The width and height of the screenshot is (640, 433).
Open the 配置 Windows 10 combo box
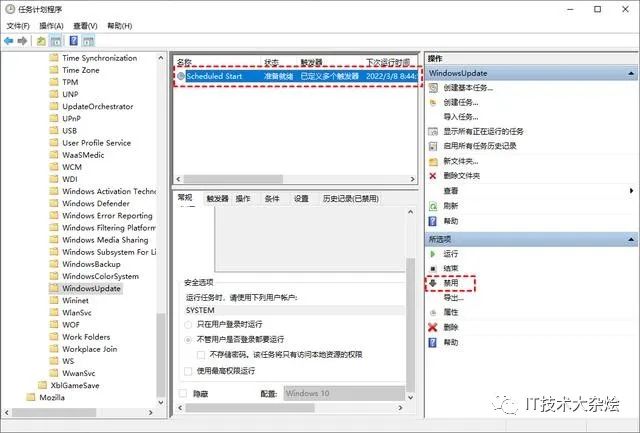click(344, 393)
